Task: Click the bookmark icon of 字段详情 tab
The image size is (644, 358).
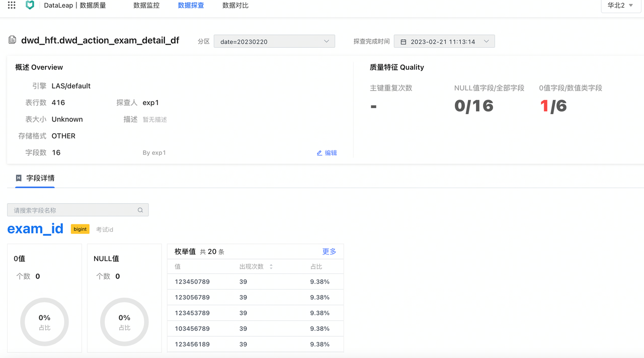Action: point(19,178)
